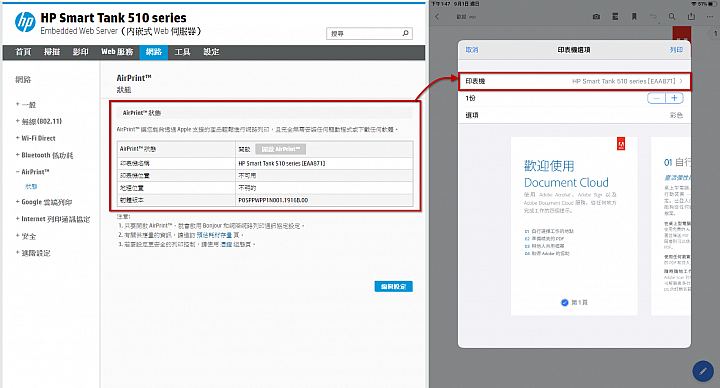720x388 pixels.
Task: Tap 取消 in the printer options dialog
Action: point(472,50)
